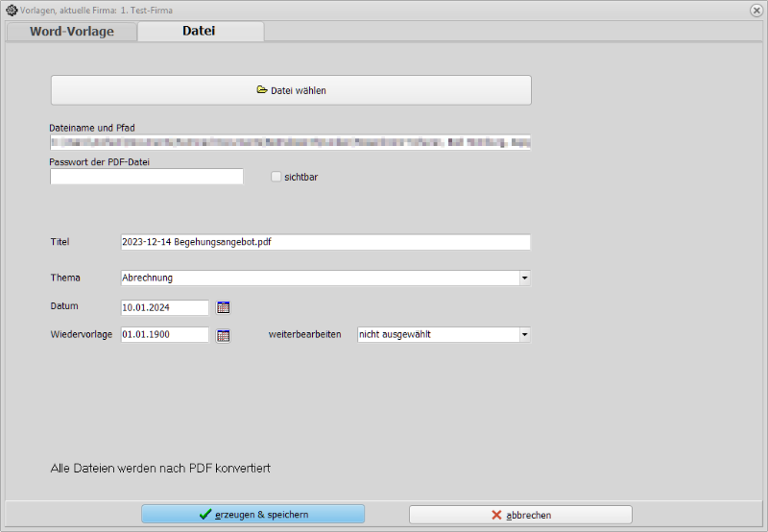Click the Datum field showing 10.01.2024
Viewport: 768px width, 532px height.
[x=164, y=307]
